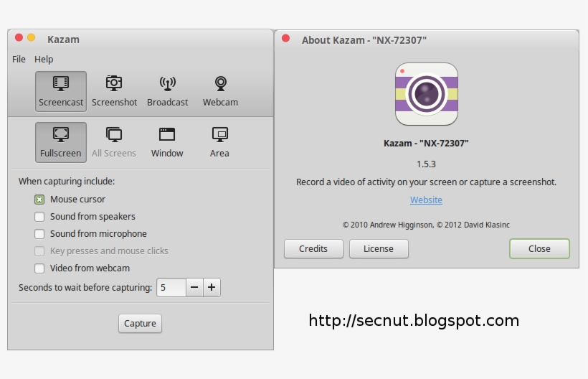Click the seconds to wait input field
The height and width of the screenshot is (379, 588).
[171, 287]
